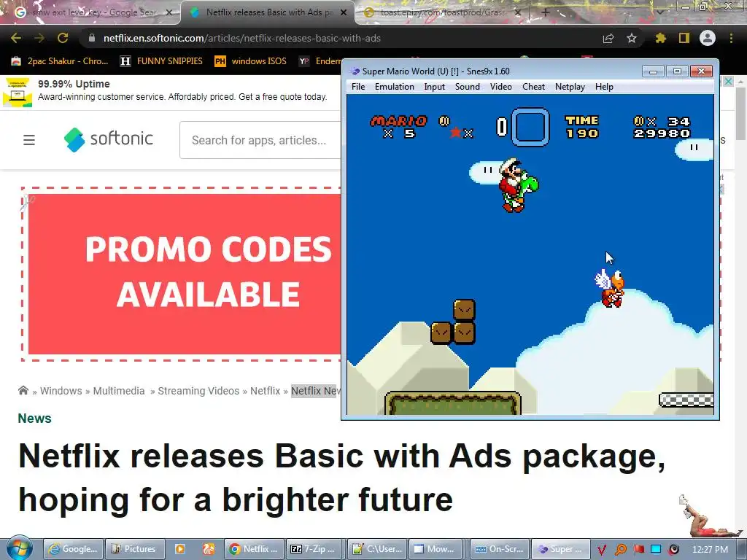
Task: Bookmark this page with the star icon
Action: tap(632, 38)
